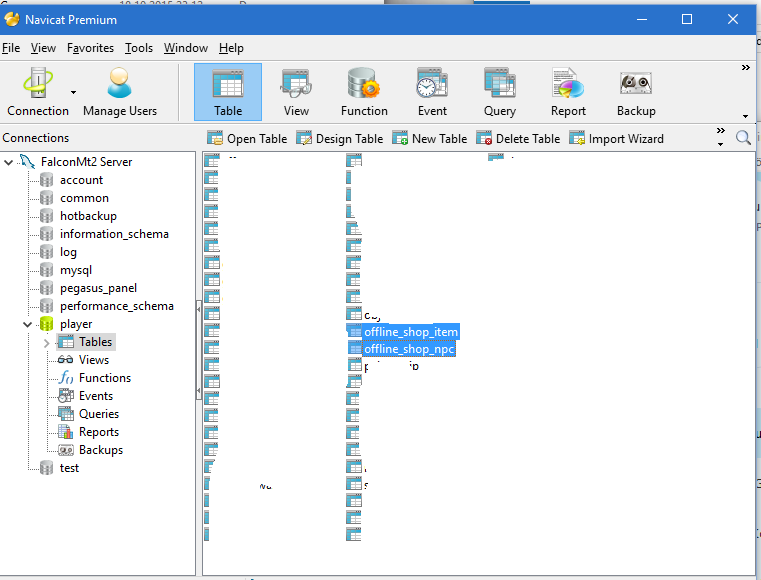This screenshot has height=580, width=761.
Task: Click the search magnifier icon
Action: (743, 138)
